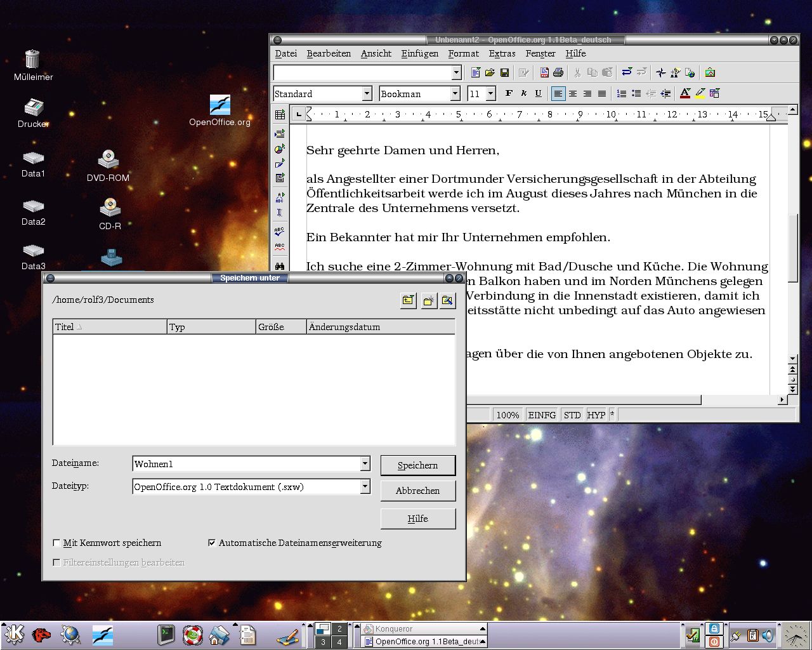Create a new directory in save dialog
Screen dimensions: 812x650
coord(429,300)
